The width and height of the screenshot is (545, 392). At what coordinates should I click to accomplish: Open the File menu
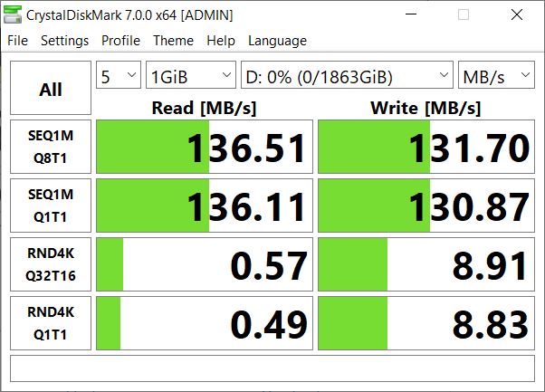[x=17, y=41]
